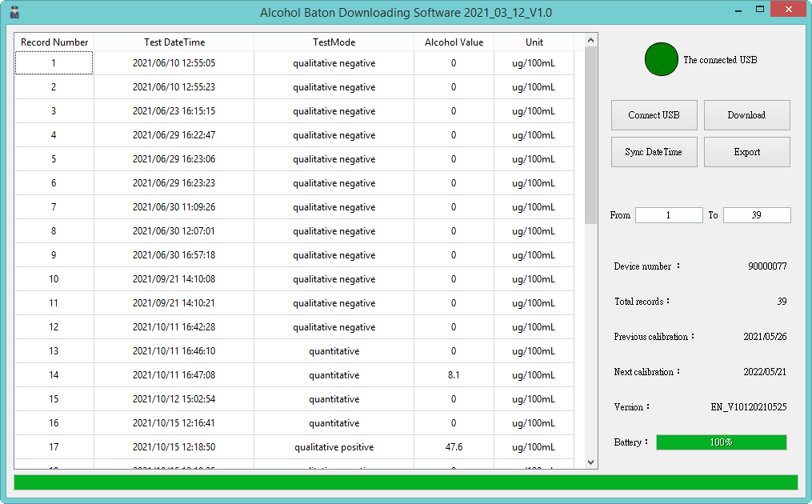
Task: Click the Unit column header
Action: pos(534,42)
